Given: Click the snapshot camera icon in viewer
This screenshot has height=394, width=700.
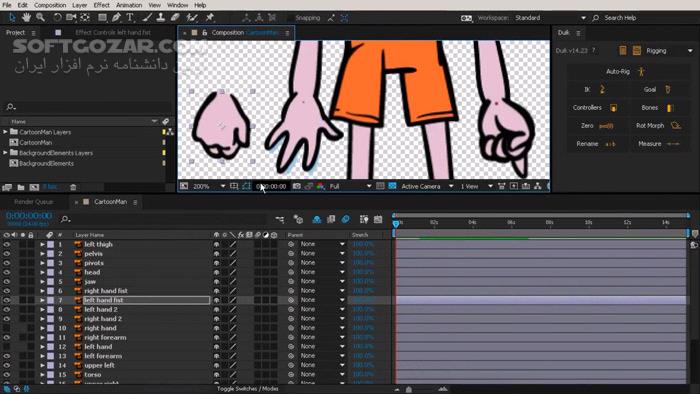Looking at the screenshot, I should click(296, 186).
